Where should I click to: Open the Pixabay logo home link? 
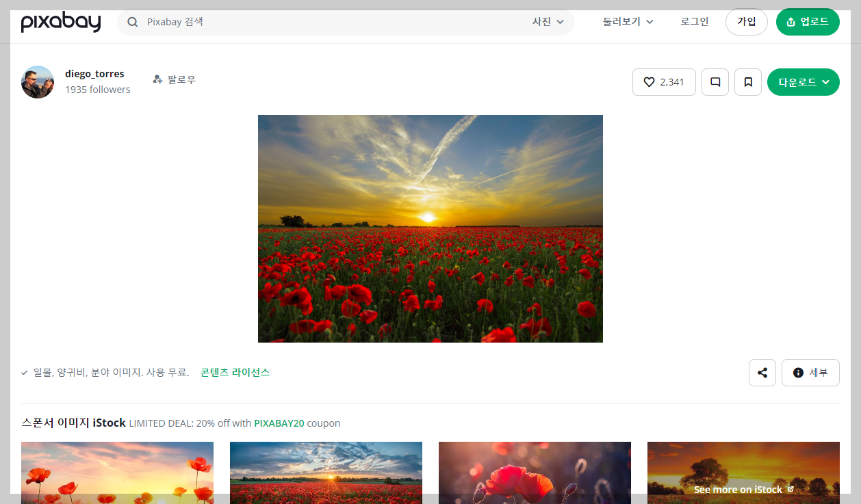(61, 22)
